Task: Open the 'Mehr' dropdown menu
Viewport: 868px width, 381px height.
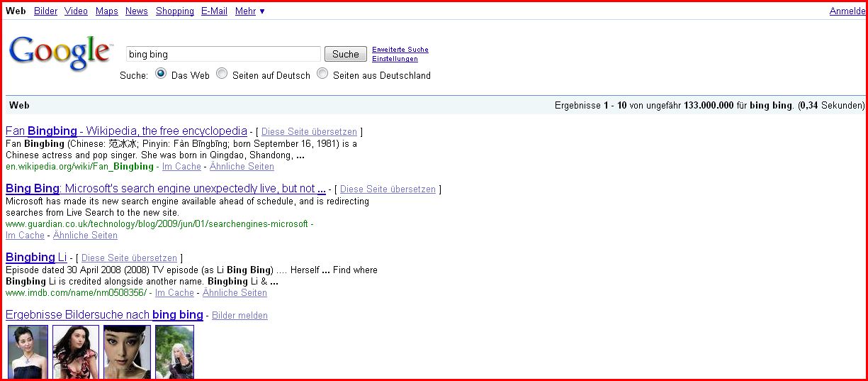Action: point(250,11)
